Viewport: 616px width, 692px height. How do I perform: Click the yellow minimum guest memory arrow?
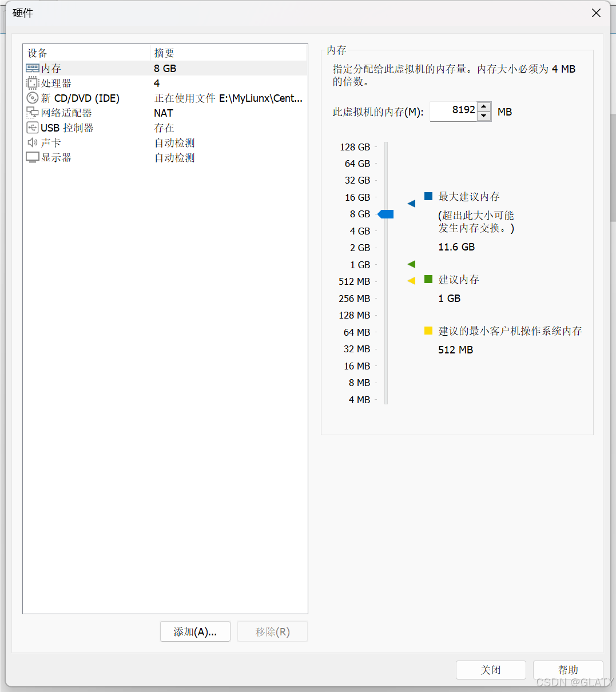[411, 281]
